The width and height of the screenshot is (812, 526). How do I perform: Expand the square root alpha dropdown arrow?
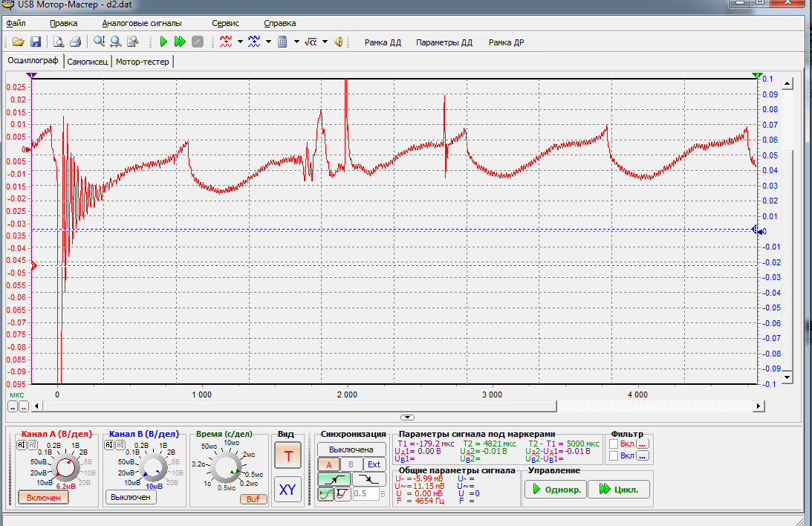click(x=325, y=42)
